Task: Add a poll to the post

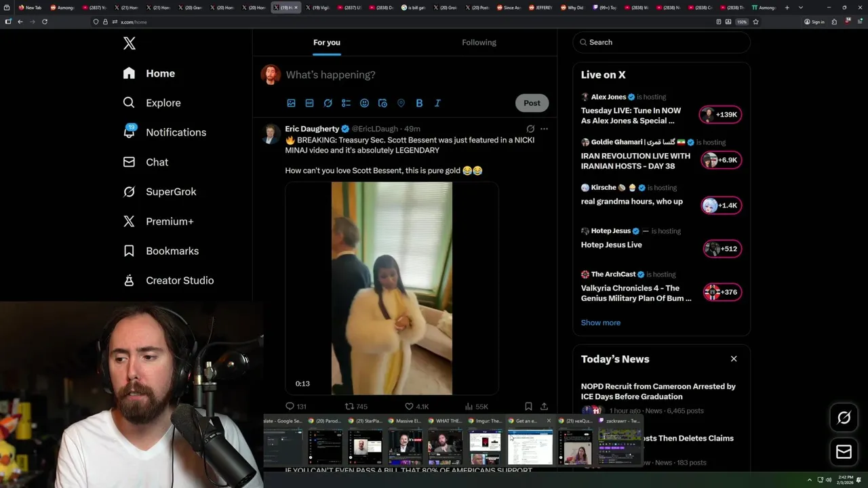Action: point(346,103)
